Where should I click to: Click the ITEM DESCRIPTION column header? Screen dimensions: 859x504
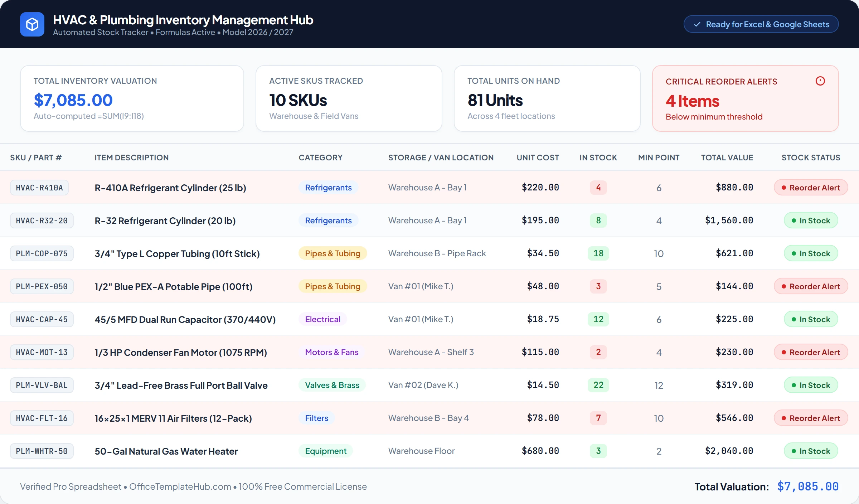click(x=131, y=157)
